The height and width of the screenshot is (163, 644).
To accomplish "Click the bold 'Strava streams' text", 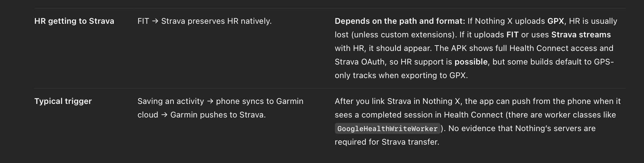I will click(581, 35).
